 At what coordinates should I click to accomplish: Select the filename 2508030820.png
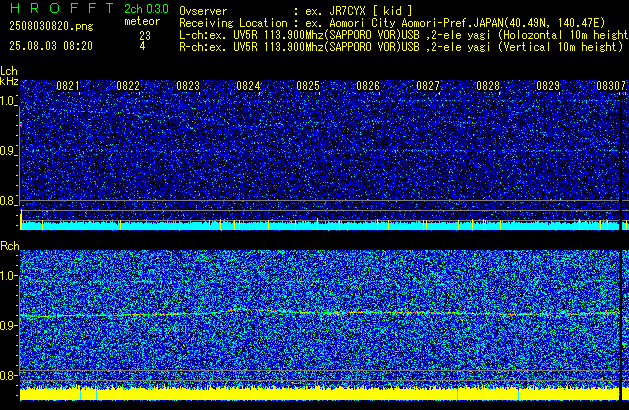(x=51, y=26)
